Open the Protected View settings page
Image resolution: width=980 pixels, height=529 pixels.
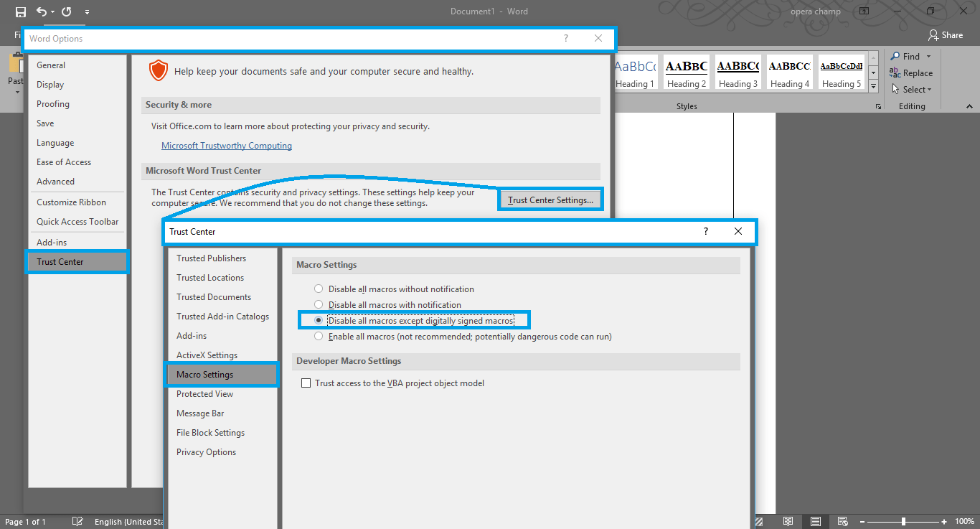coord(204,393)
